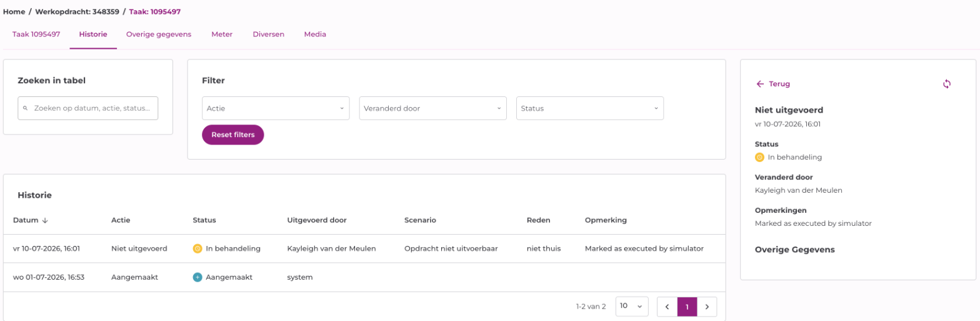Open the Actie filter dropdown
980x321 pixels.
[276, 108]
